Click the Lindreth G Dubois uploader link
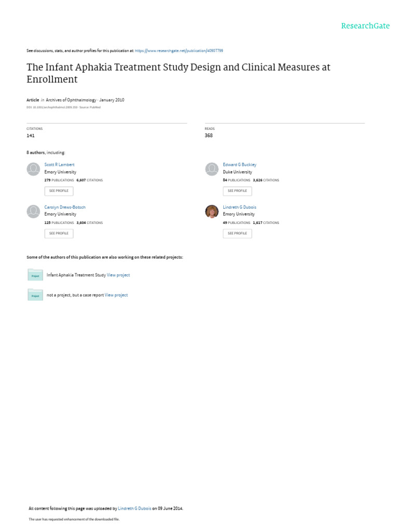The height and width of the screenshot is (532, 399). 135,509
